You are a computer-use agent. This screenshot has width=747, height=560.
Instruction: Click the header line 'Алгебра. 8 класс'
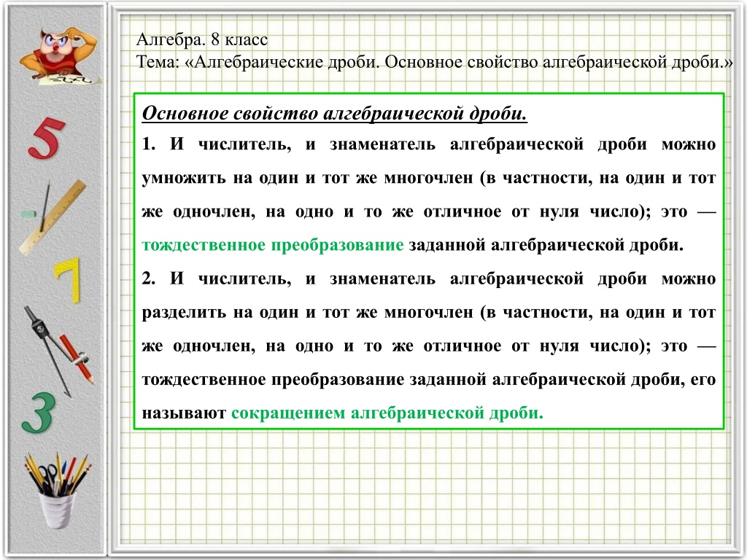[202, 39]
